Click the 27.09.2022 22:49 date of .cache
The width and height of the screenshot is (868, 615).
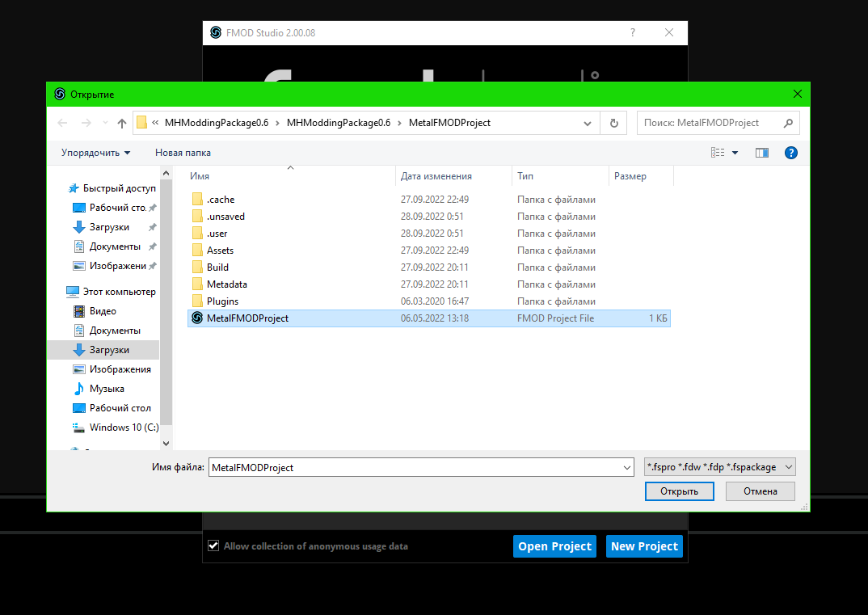(x=435, y=200)
